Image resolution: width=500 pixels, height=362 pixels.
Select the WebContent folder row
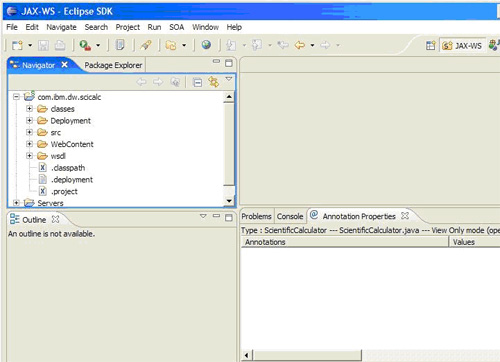(72, 144)
